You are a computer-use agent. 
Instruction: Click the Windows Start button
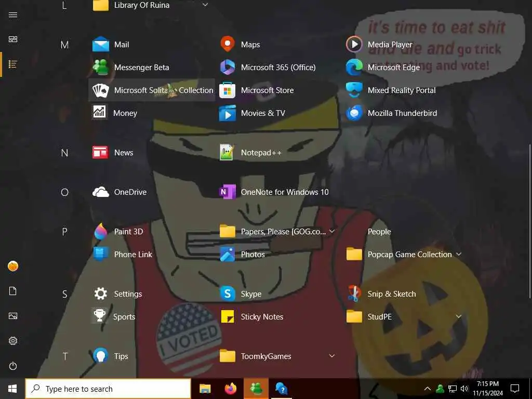[x=12, y=389]
